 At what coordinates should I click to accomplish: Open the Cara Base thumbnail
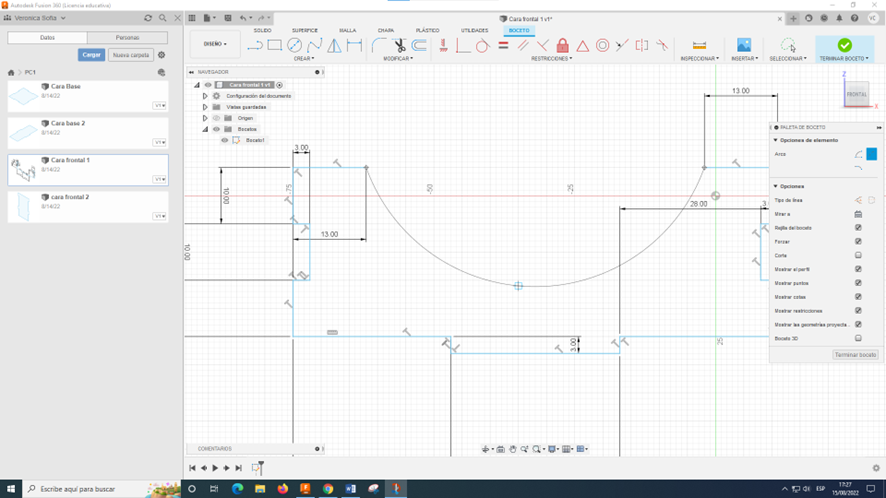pyautogui.click(x=24, y=96)
